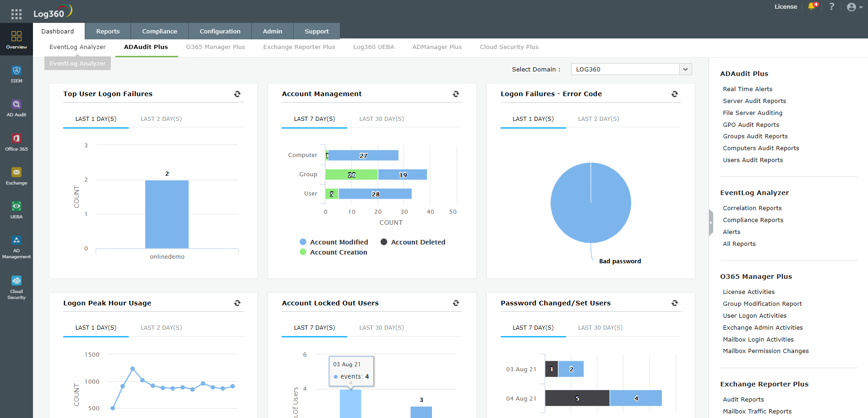Viewport: 868px width, 418px height.
Task: Open the Log360 UEBA dashboard subtab
Action: pos(374,47)
